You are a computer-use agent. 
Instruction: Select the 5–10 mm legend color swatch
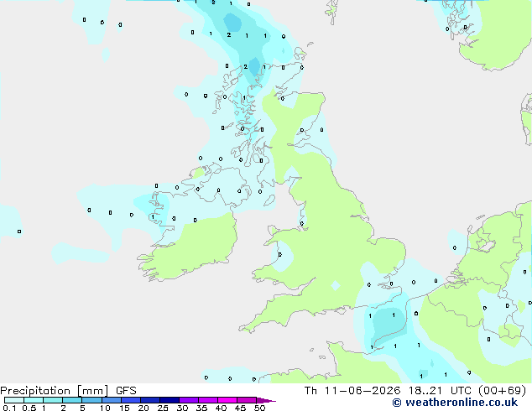91,400
